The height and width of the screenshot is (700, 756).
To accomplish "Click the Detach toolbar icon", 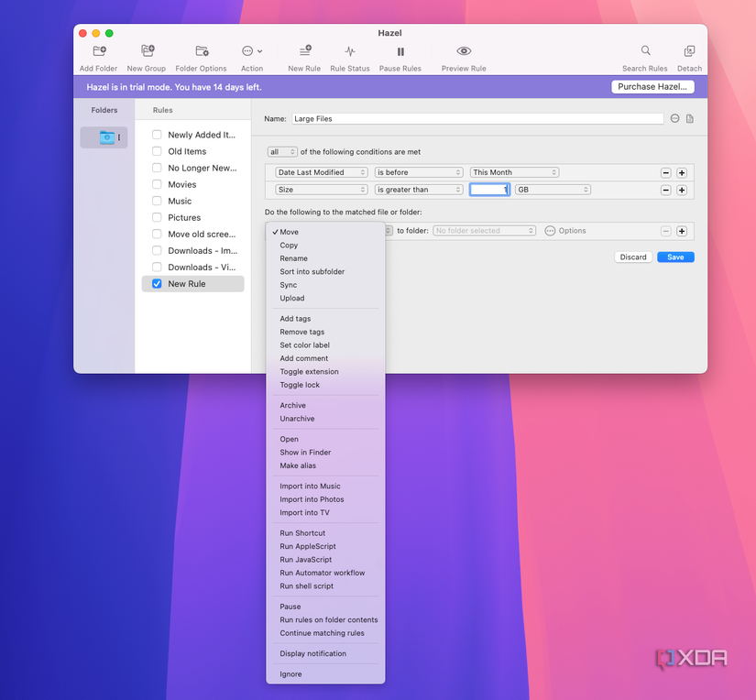I will click(x=689, y=50).
